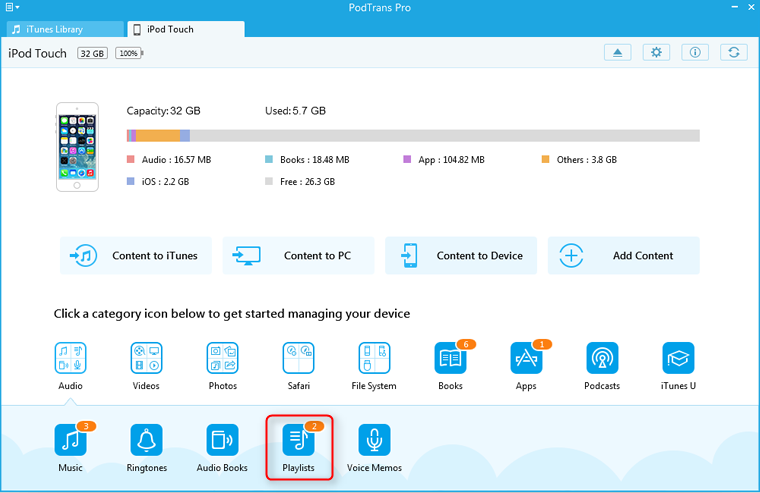Open the Playlists category
Image resolution: width=760 pixels, height=493 pixels.
click(x=299, y=441)
